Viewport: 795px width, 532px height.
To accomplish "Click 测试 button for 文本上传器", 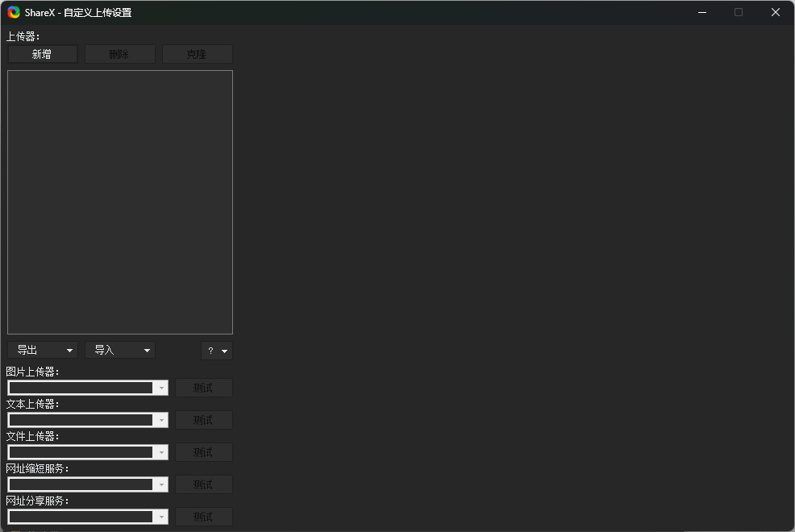I will [204, 420].
